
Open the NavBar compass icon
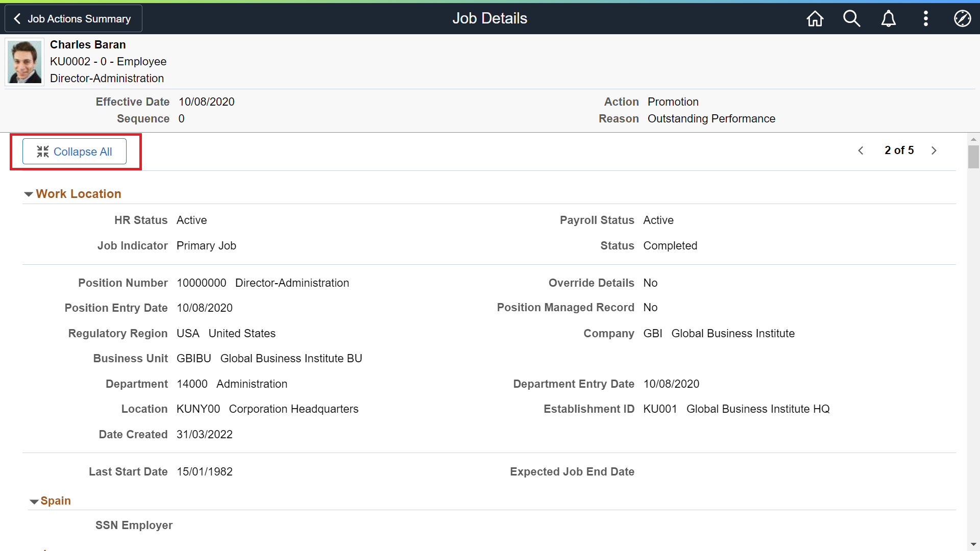pyautogui.click(x=962, y=19)
